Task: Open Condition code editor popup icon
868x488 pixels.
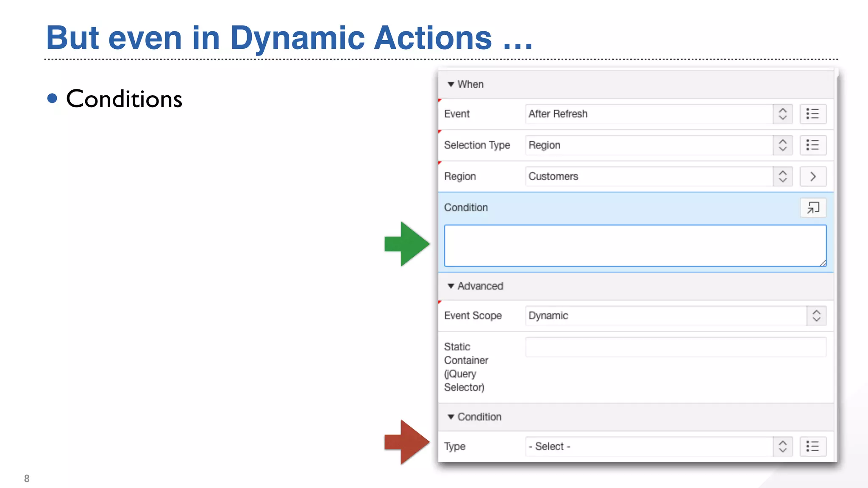Action: (x=813, y=208)
